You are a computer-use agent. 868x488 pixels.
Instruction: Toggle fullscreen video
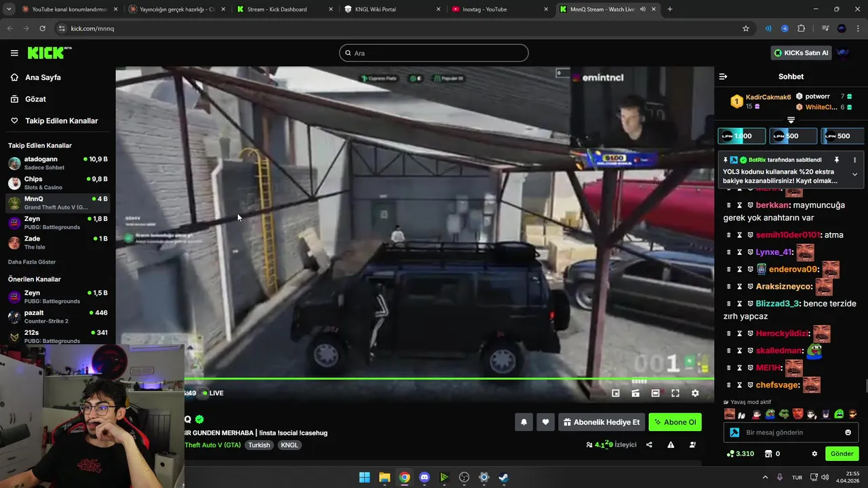675,393
